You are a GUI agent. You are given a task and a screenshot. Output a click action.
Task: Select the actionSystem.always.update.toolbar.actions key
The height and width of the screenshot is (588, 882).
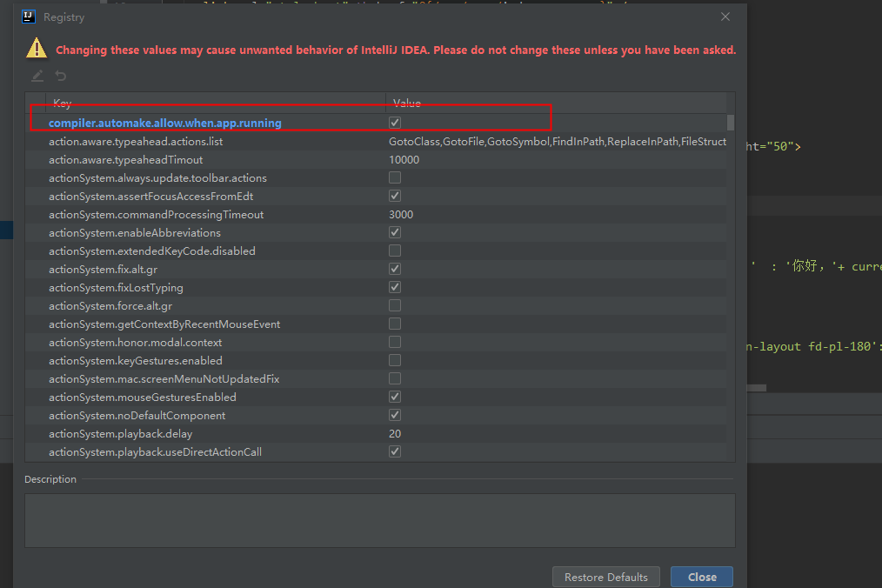157,177
